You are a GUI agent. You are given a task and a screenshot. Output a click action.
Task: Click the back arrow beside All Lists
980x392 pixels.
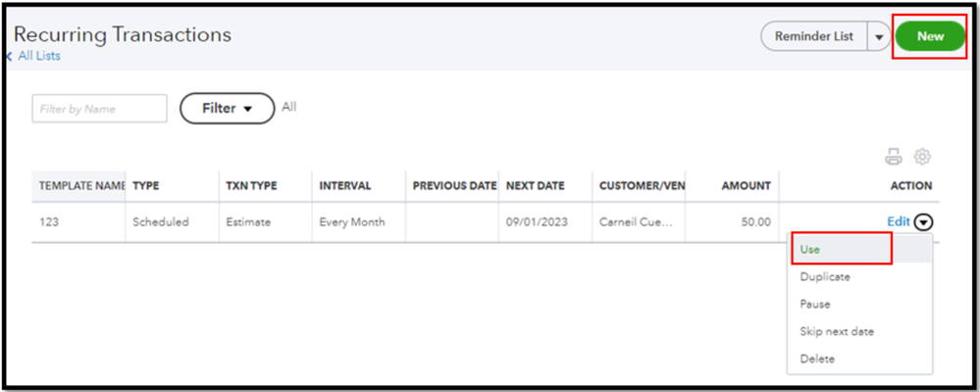9,57
